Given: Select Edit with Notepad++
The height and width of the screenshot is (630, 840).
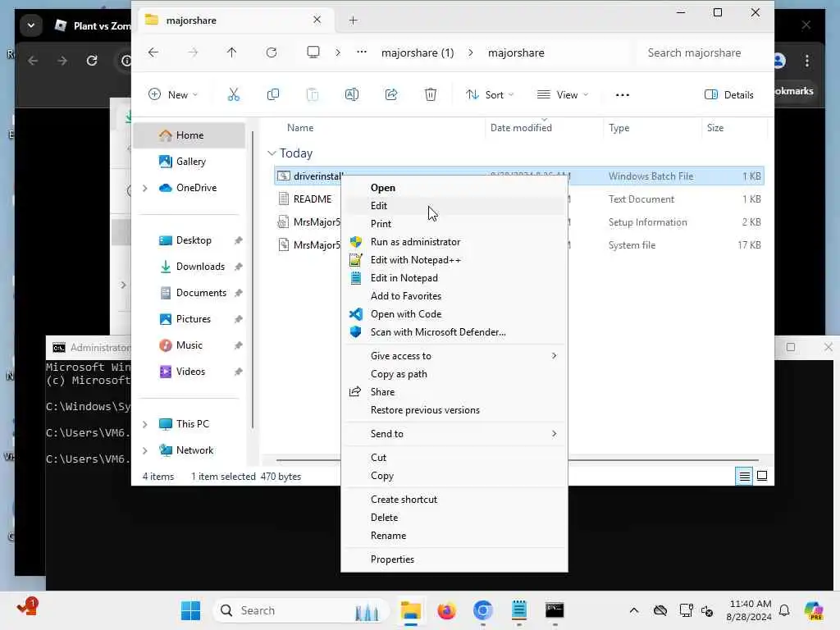Looking at the screenshot, I should click(454, 260).
